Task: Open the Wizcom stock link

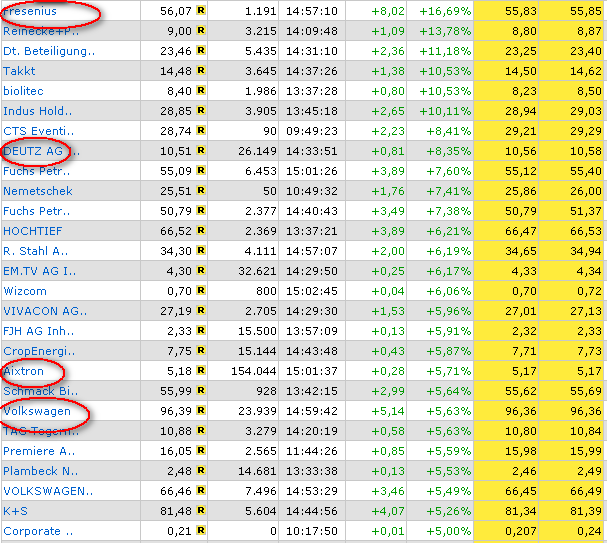Action: [x=25, y=291]
